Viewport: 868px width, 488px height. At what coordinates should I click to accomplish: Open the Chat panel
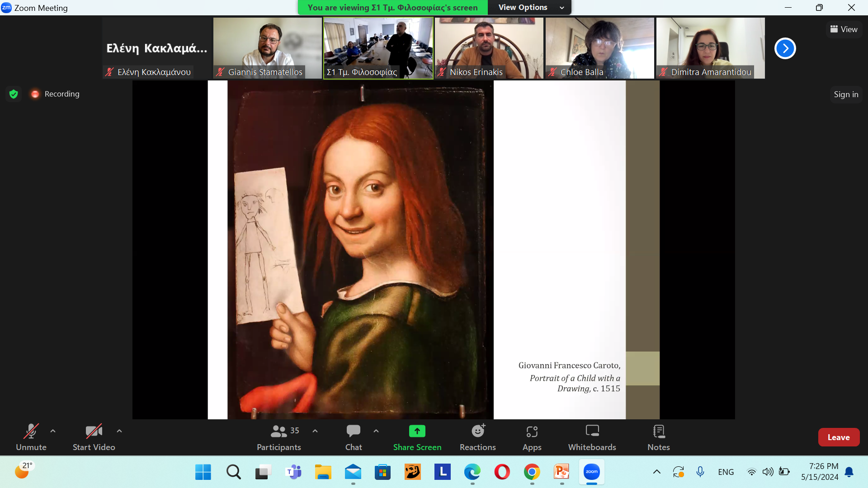tap(354, 437)
